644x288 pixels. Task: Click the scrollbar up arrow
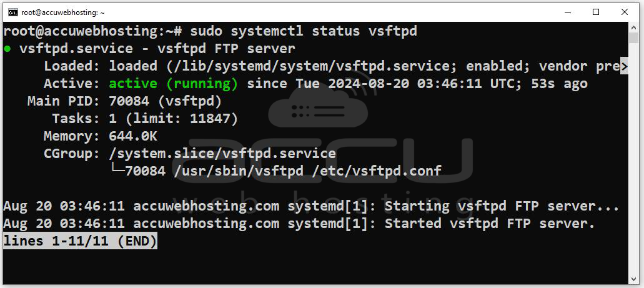click(x=634, y=29)
